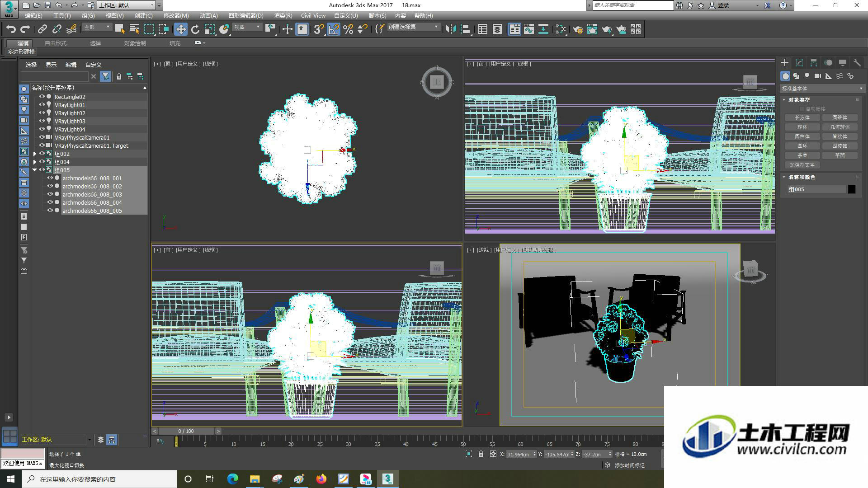868x488 pixels.
Task: Open the 渲染(R) menu
Action: tap(283, 16)
